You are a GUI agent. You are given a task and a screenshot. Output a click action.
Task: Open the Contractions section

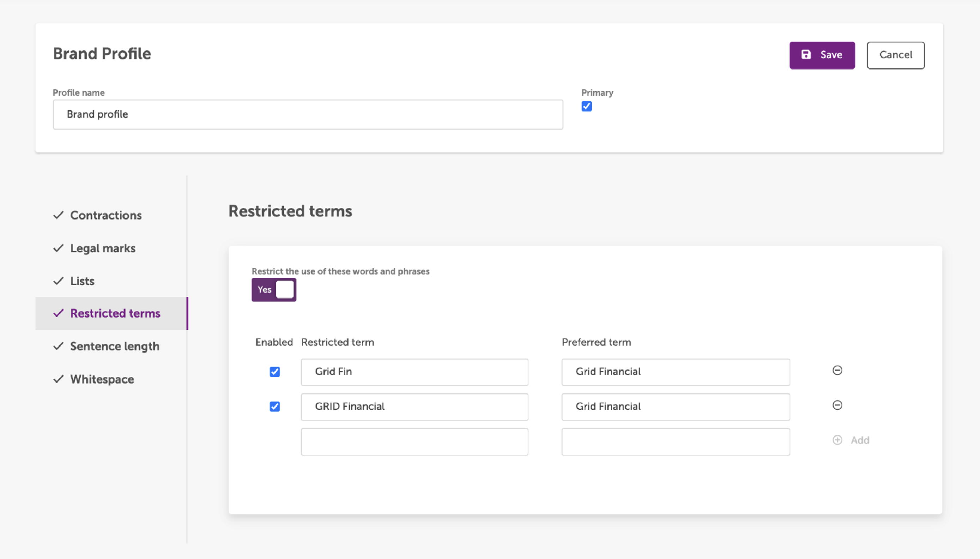tap(106, 215)
